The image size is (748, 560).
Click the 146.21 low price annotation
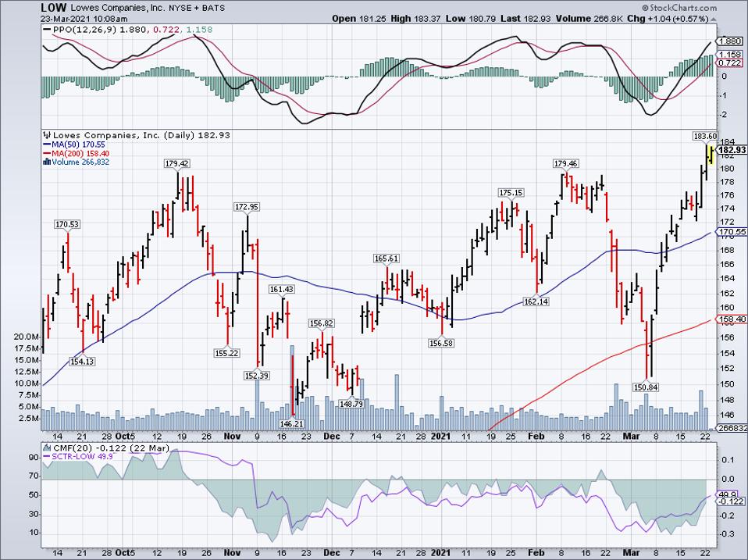coord(291,423)
